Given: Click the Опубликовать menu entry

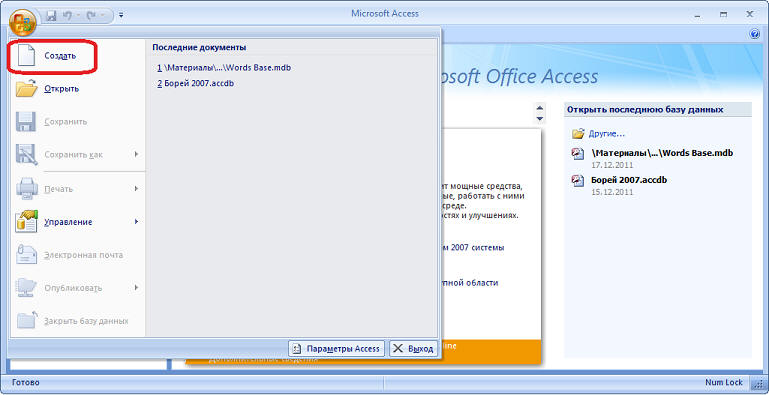Looking at the screenshot, I should click(77, 288).
